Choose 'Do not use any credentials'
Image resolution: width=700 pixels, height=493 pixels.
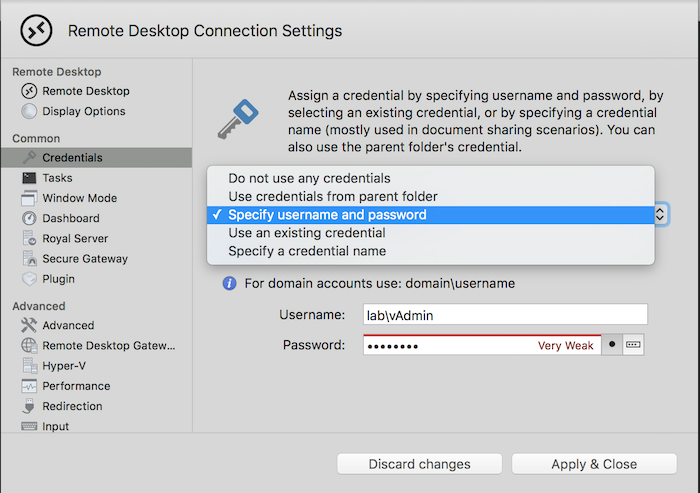[x=309, y=178]
